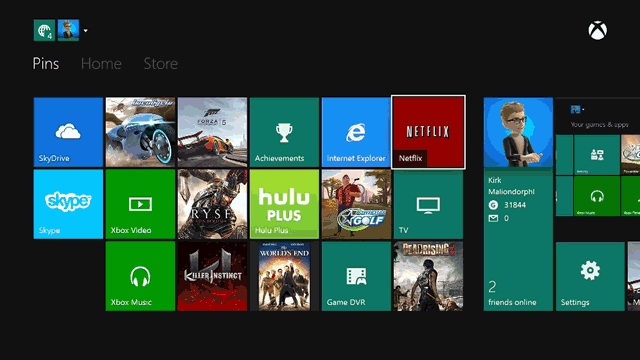Open the SkyDrive tile
Image resolution: width=640 pixels, height=360 pixels.
[x=68, y=132]
